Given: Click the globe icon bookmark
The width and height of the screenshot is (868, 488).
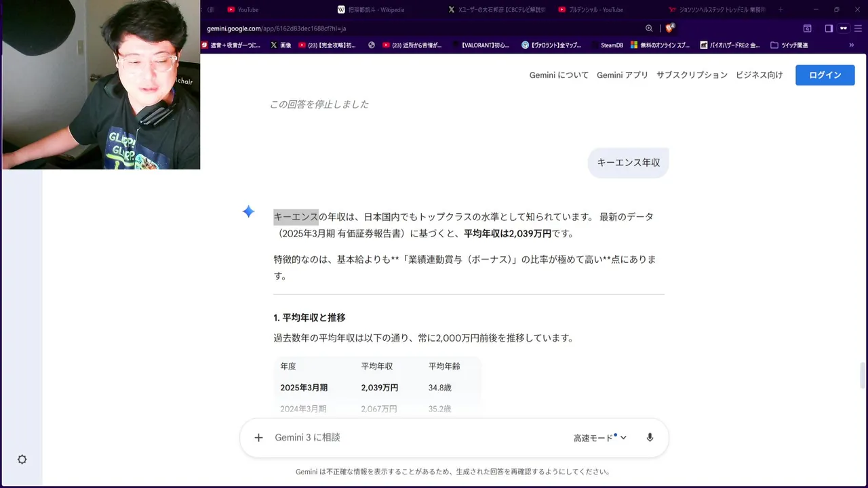Looking at the screenshot, I should tap(372, 45).
